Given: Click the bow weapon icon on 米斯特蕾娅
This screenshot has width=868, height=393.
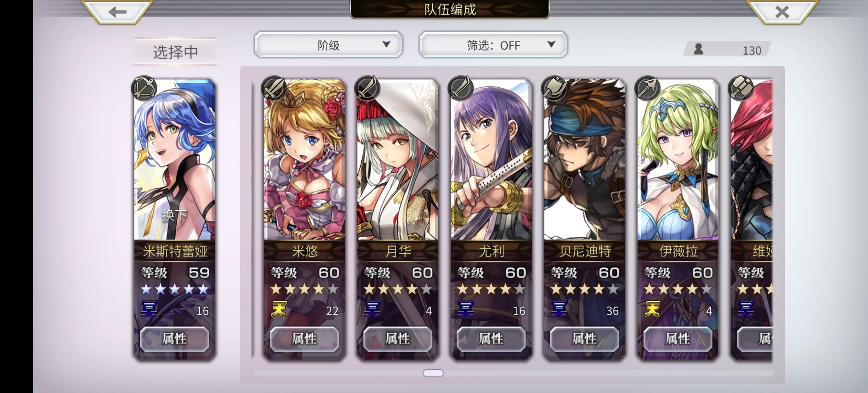Looking at the screenshot, I should point(144,88).
